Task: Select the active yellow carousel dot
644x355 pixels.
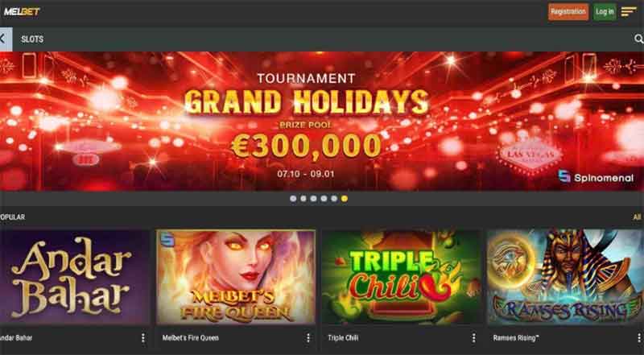Action: click(345, 199)
